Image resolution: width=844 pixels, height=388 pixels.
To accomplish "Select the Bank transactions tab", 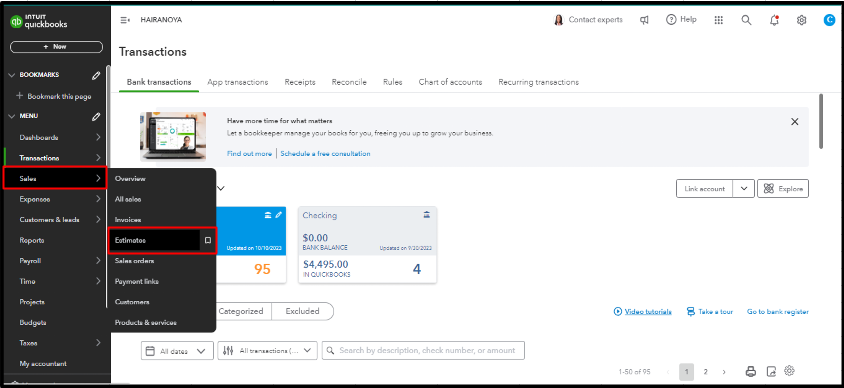I will (x=159, y=82).
